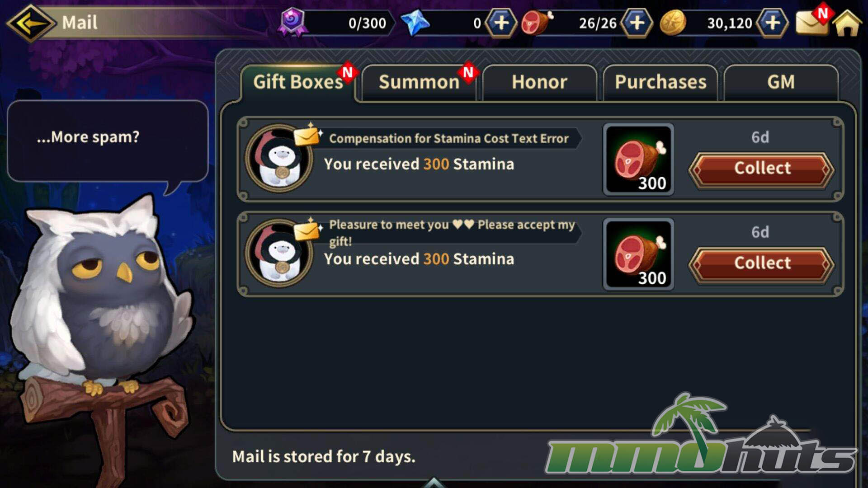
Task: Collect the Pleasure to meet you gift
Action: [x=762, y=263]
